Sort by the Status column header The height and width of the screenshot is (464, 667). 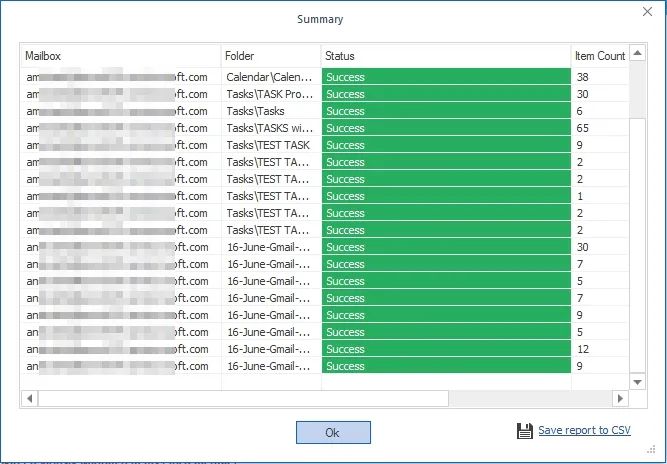[x=446, y=56]
